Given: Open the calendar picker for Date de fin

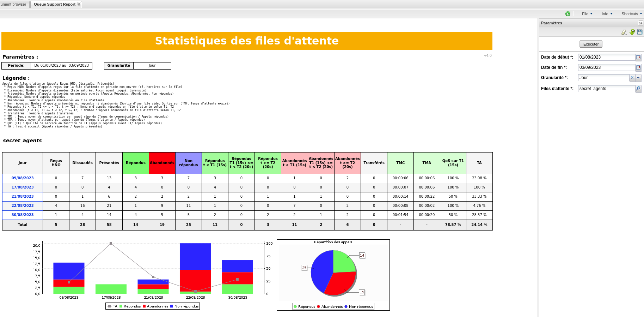Looking at the screenshot, I should click(638, 67).
